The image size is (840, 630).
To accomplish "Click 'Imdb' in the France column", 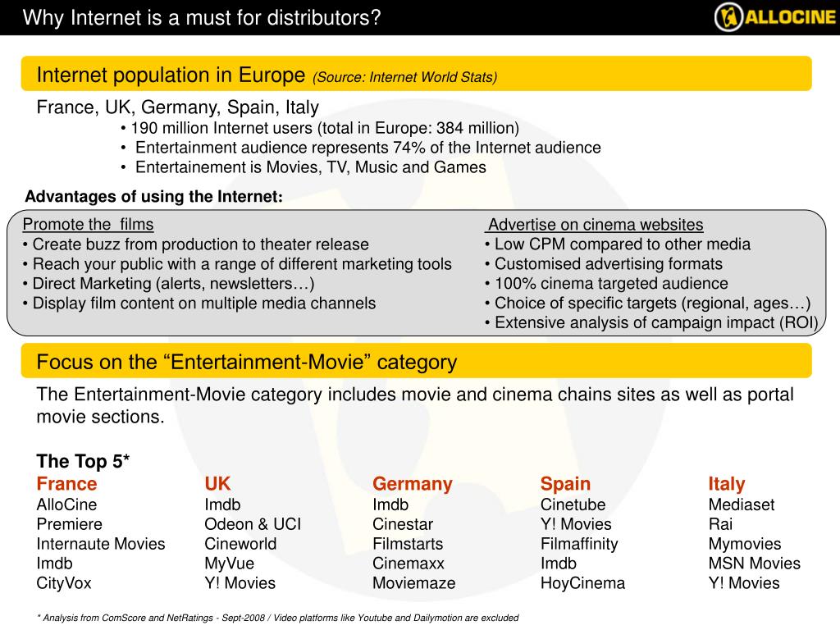I will point(55,564).
